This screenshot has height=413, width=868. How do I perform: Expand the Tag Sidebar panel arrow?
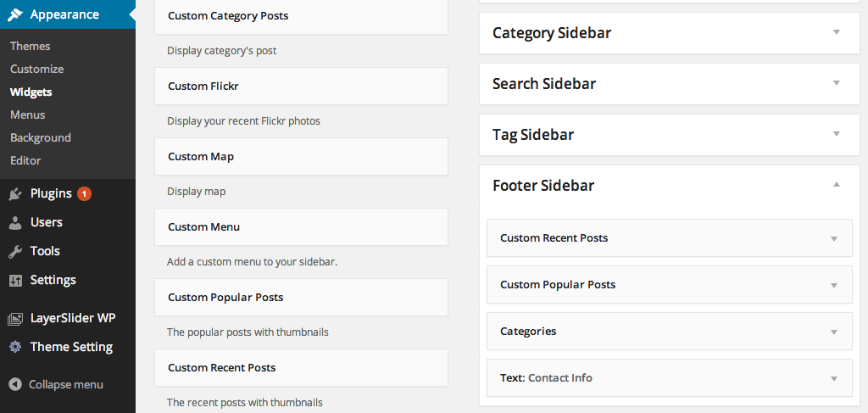(836, 134)
